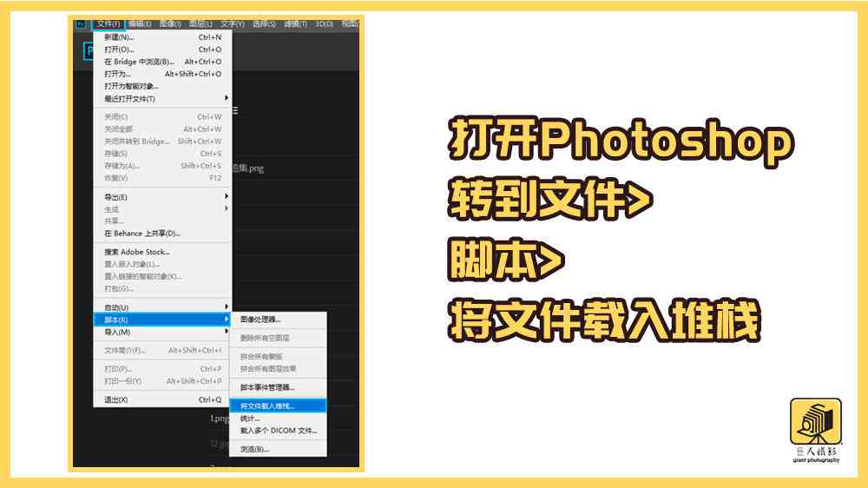This screenshot has height=488, width=868.
Task: Open the 文件(F) menu
Action: tap(108, 24)
